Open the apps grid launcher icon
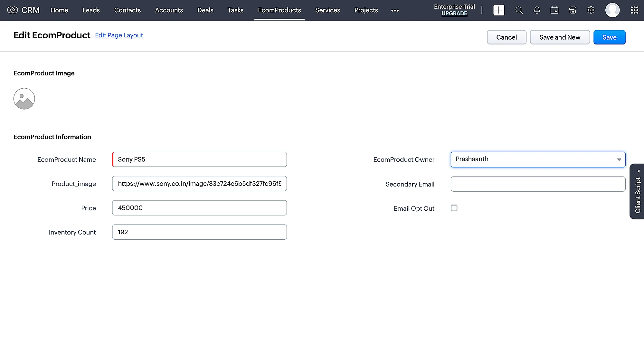Screen dimensions: 644x346 tap(634, 10)
